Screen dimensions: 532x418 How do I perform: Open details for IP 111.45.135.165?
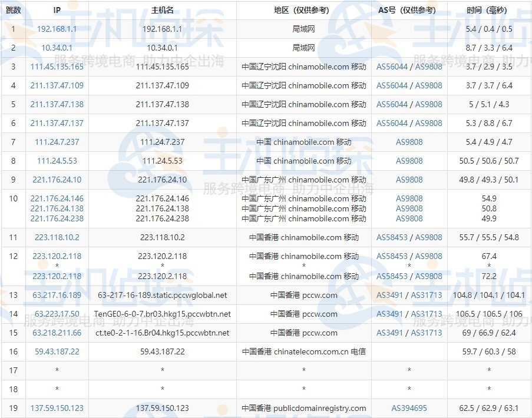tap(57, 67)
